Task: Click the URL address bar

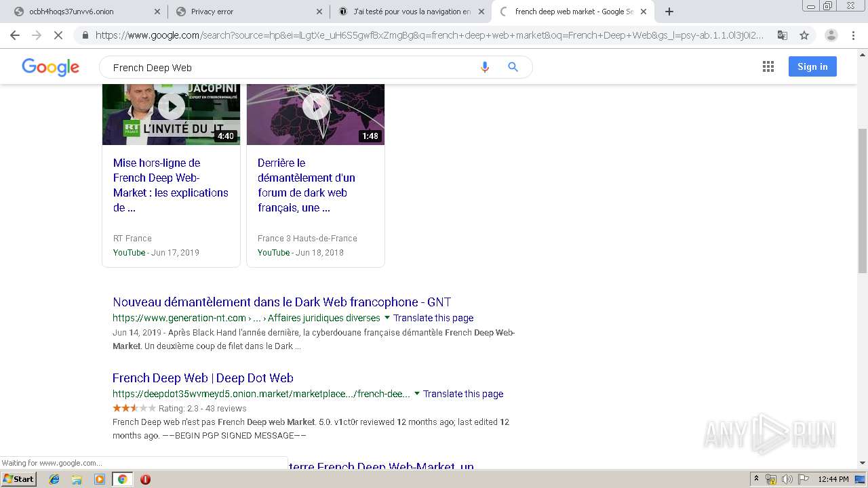Action: [429, 35]
